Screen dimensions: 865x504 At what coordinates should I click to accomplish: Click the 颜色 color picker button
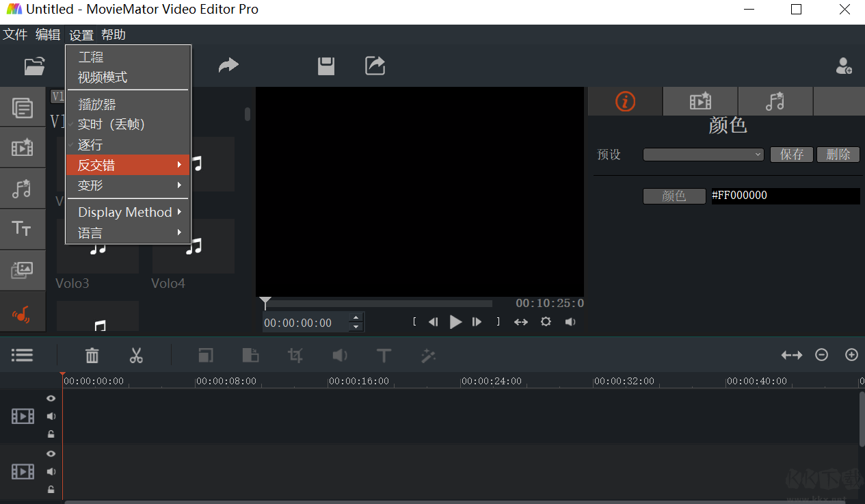pos(674,196)
